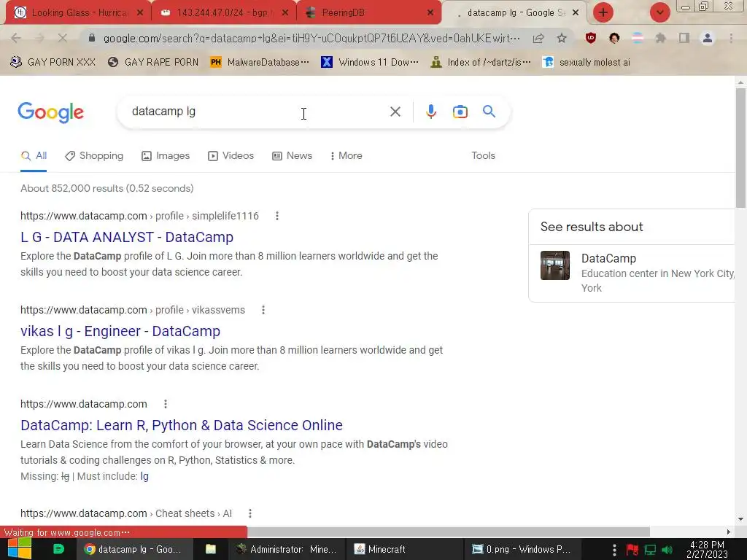
Task: Search by image with the camera icon
Action: click(460, 112)
